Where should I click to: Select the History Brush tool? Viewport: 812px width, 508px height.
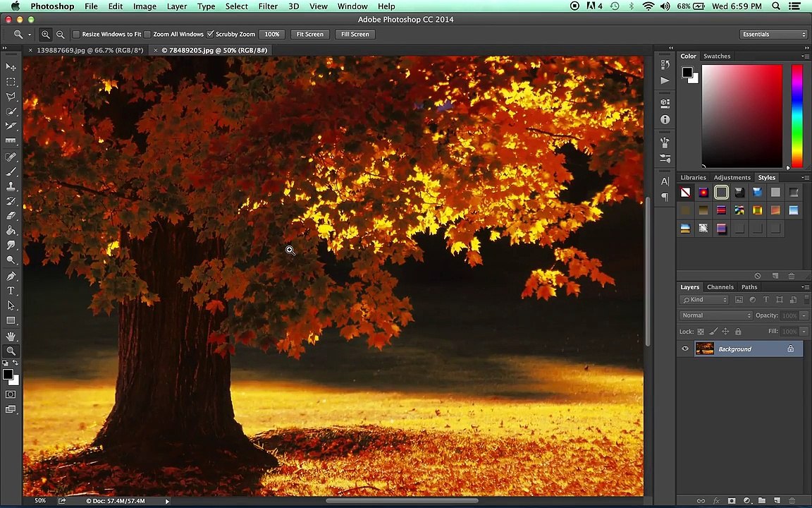[11, 201]
